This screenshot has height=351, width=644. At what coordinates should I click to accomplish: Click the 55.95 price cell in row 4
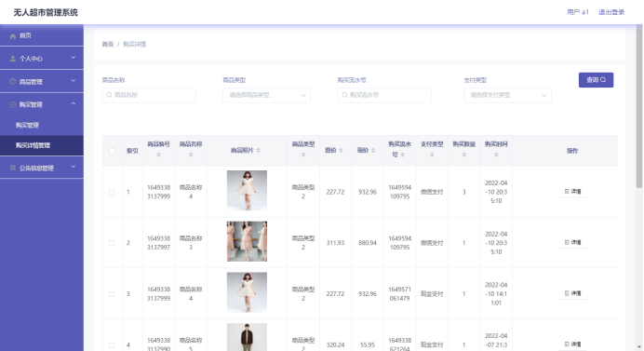click(x=368, y=344)
